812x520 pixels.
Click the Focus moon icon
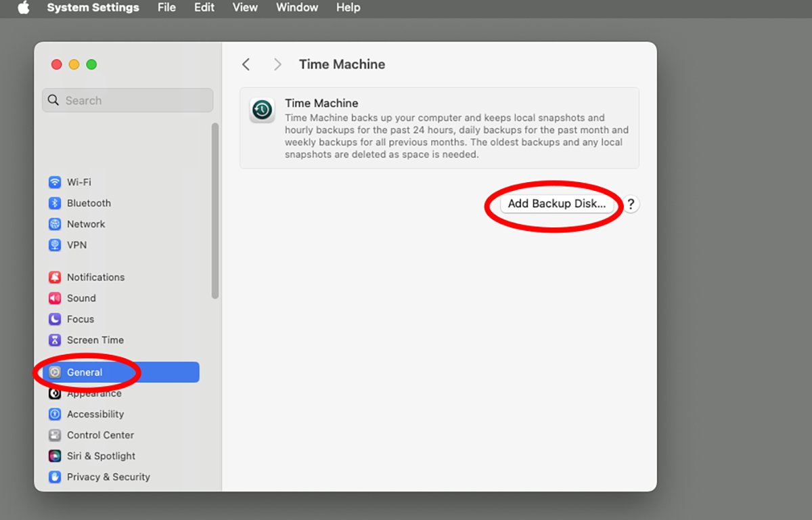(55, 319)
